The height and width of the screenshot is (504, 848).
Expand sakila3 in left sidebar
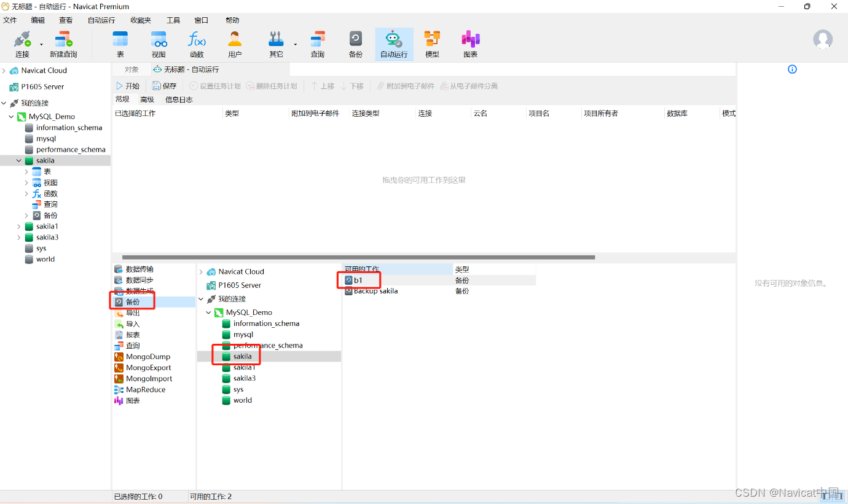19,238
